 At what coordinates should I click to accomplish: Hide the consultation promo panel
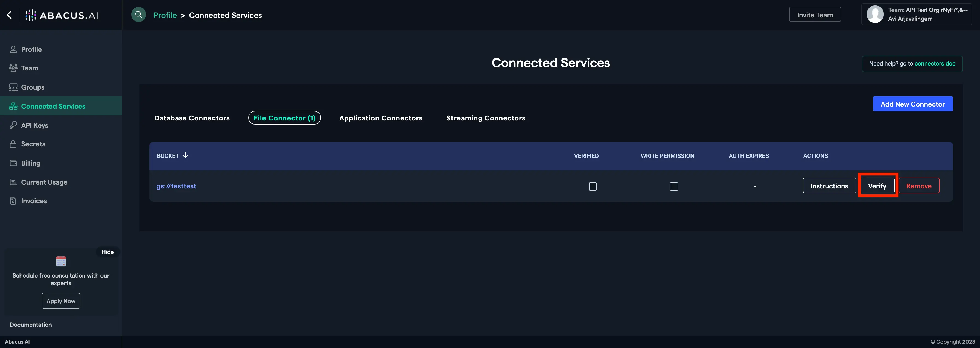pyautogui.click(x=107, y=252)
